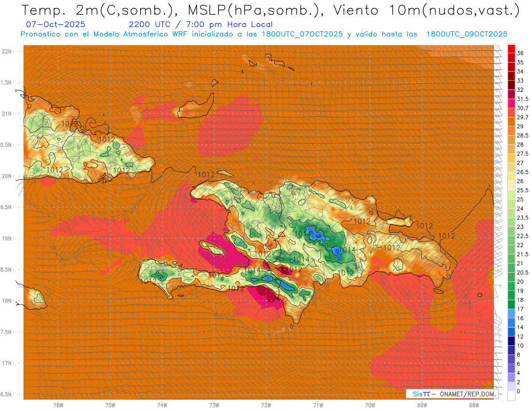
Task: Click the 22N latitude axis label
Action: coord(7,51)
